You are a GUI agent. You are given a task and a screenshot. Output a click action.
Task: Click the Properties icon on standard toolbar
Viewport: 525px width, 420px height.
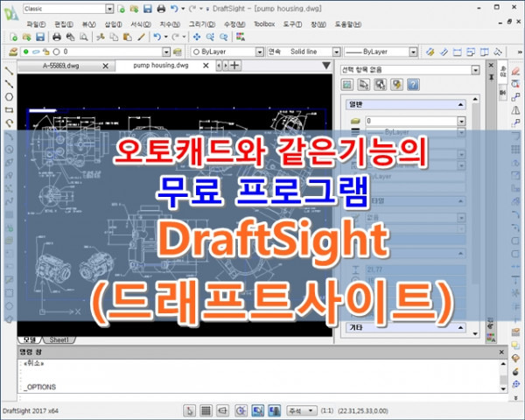tap(241, 37)
